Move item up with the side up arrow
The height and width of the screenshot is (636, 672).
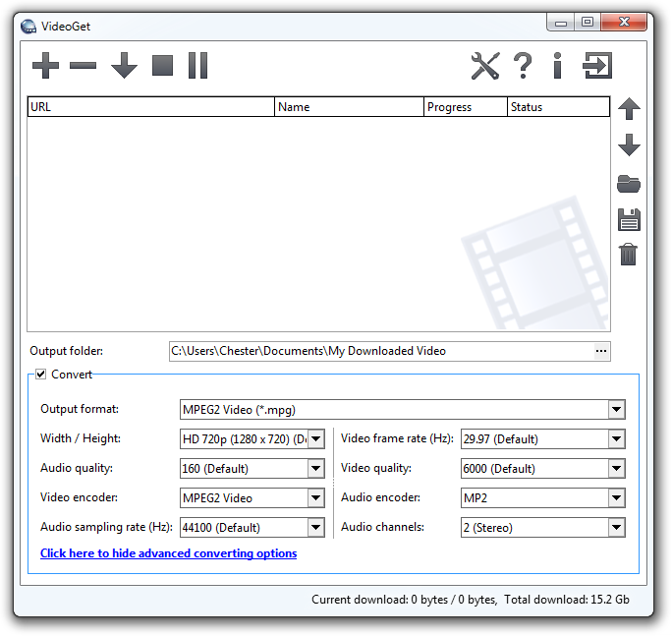point(629,109)
